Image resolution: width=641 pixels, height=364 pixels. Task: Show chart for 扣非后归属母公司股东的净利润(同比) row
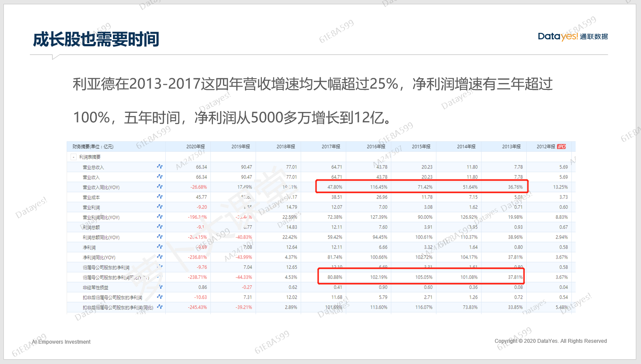point(160,307)
